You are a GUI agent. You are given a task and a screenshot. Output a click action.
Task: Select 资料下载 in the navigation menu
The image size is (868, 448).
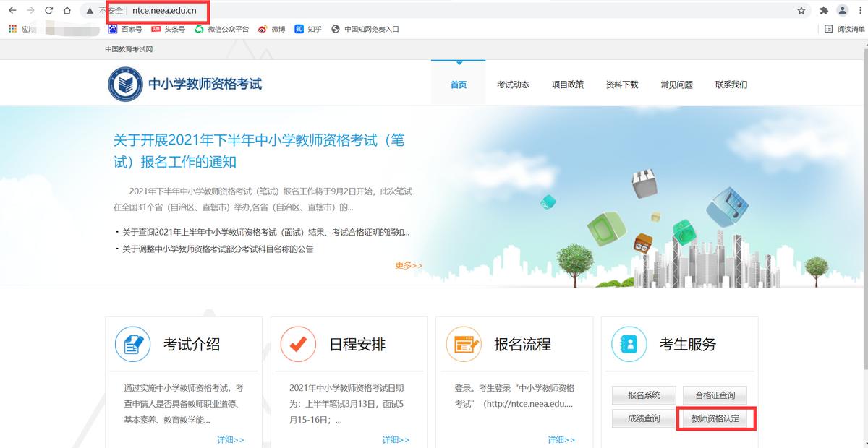tap(621, 84)
